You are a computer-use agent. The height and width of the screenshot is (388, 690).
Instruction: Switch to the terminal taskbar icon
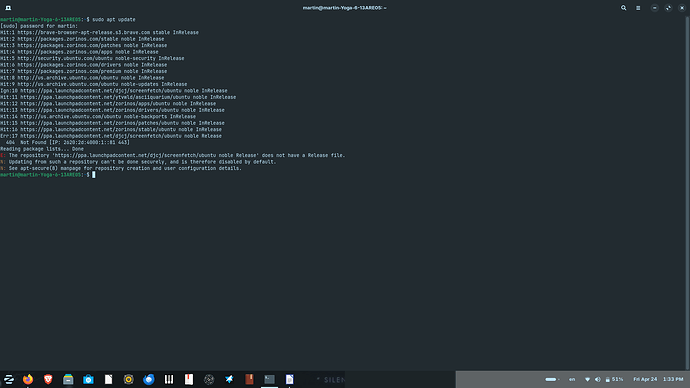tap(269, 379)
